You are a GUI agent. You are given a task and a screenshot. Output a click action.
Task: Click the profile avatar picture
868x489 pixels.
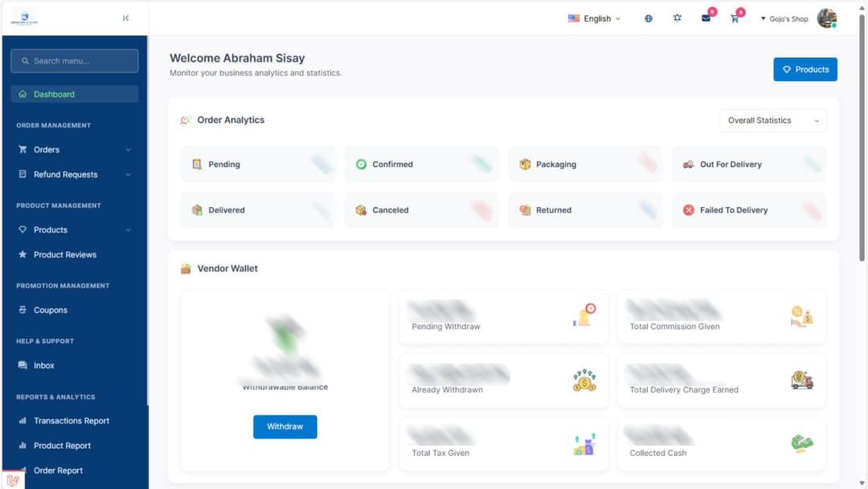click(827, 18)
